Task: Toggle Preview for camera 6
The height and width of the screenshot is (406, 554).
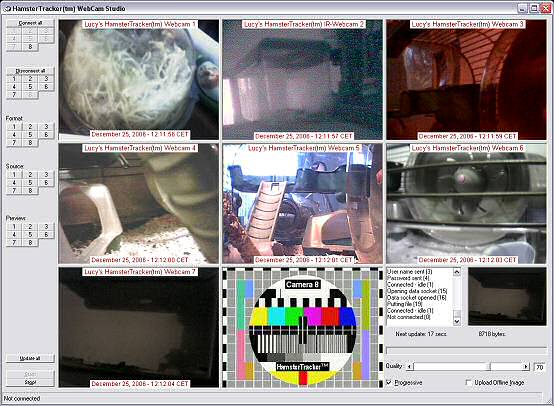Action: coord(46,235)
